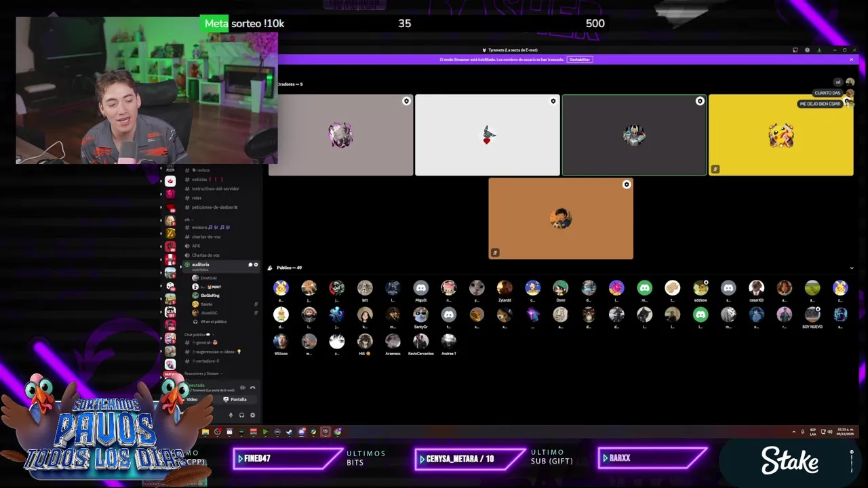Open Google Chrome from the taskbar
This screenshot has width=868, height=488.
pos(338,432)
